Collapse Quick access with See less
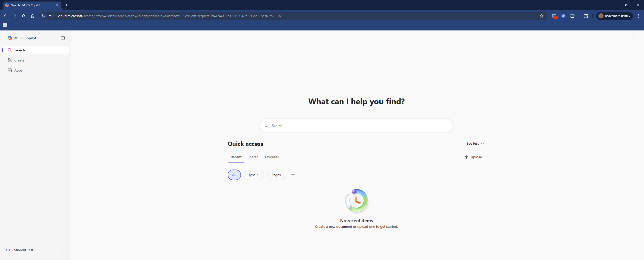The width and height of the screenshot is (644, 260). click(475, 143)
